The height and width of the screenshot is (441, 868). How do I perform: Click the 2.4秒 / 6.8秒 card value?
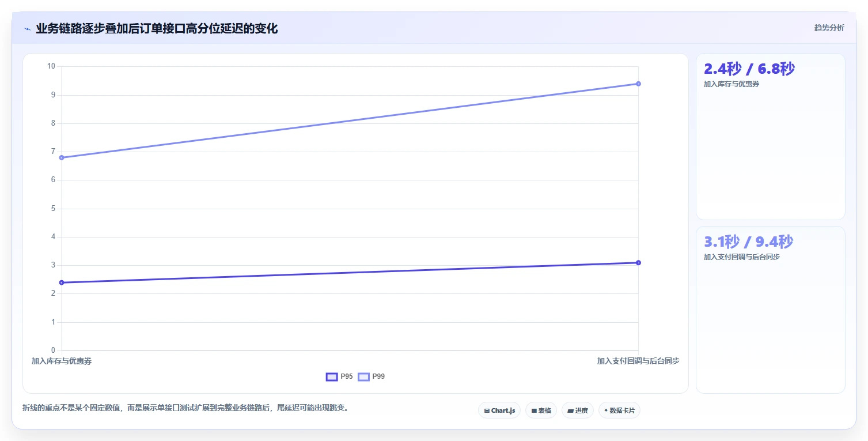749,69
